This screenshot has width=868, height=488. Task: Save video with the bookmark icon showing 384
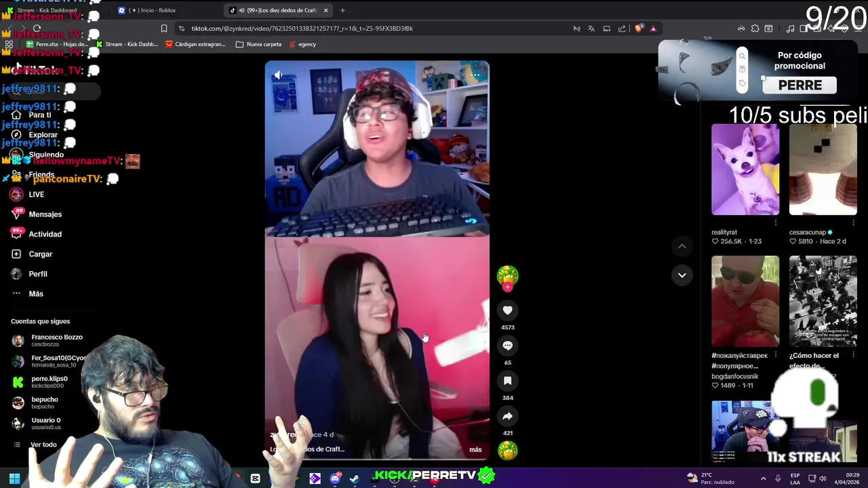pos(507,381)
